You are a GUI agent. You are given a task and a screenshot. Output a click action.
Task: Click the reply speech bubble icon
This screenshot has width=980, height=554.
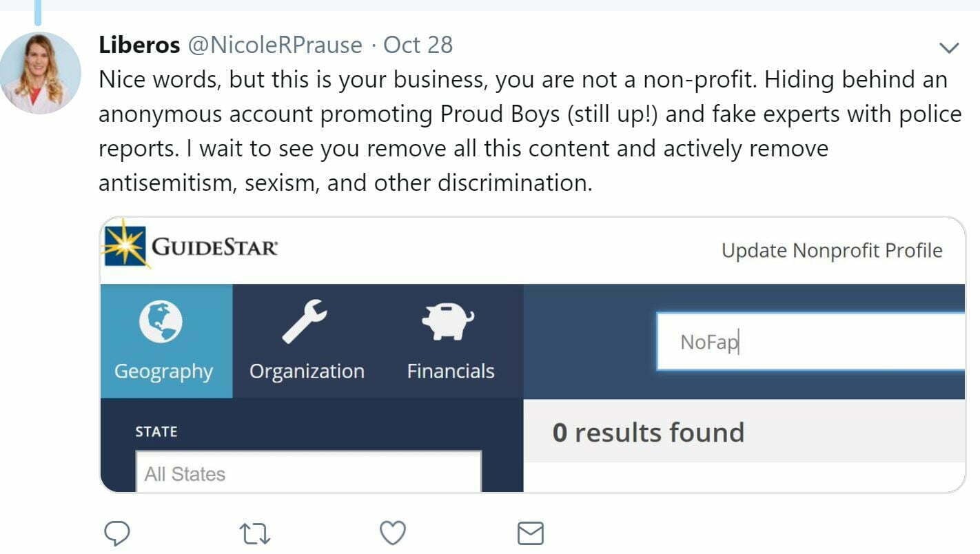[x=117, y=533]
